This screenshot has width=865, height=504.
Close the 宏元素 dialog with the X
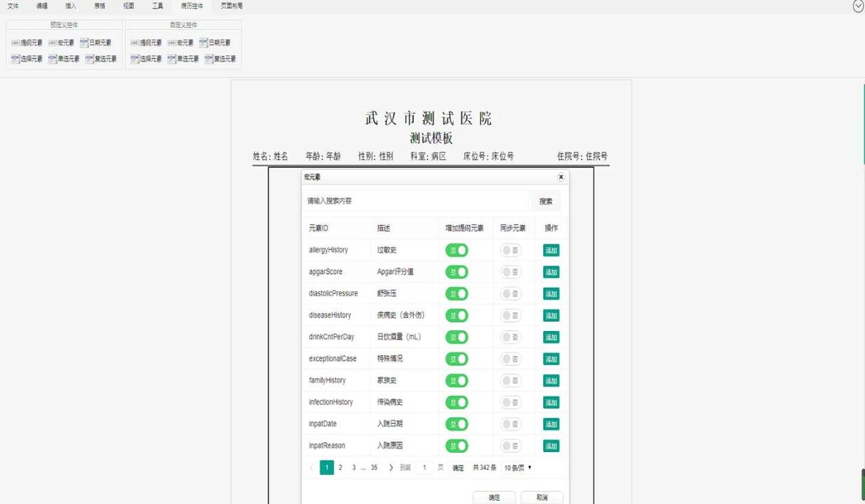(561, 177)
